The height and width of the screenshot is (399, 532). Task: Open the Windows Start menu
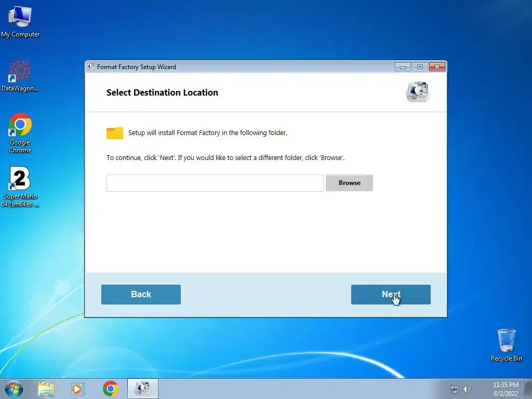14,389
